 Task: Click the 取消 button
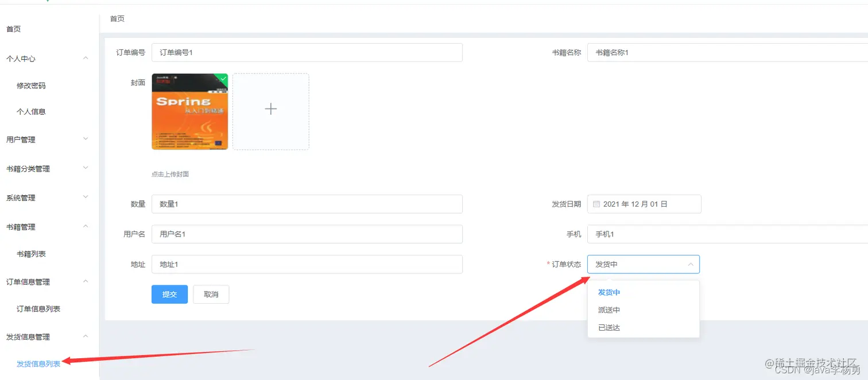click(211, 294)
